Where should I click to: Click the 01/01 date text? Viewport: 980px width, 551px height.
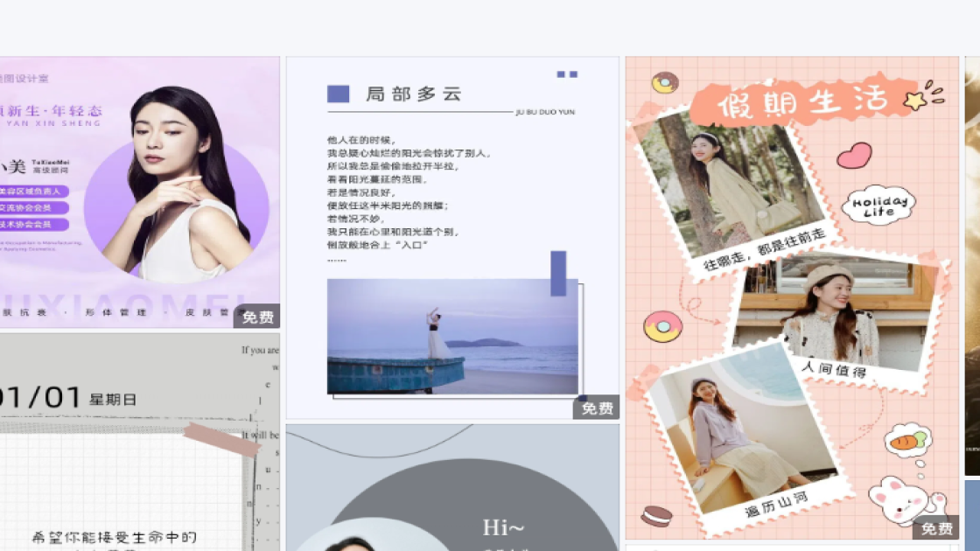(40, 397)
